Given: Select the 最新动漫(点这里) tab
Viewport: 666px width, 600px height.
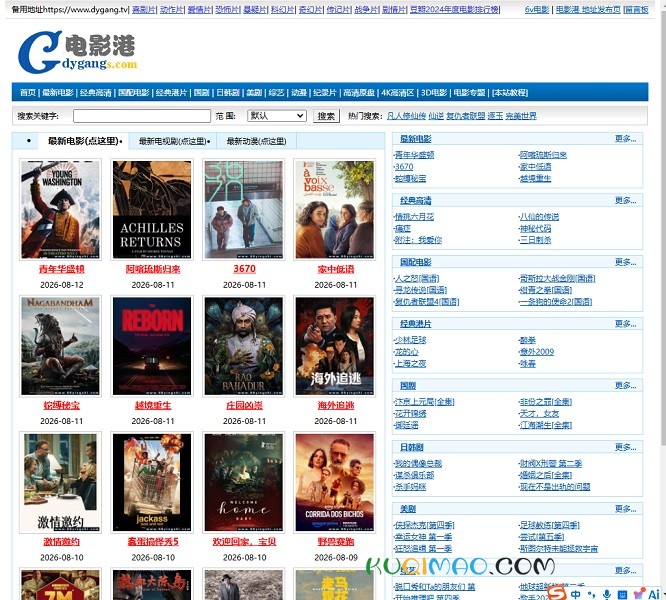Looking at the screenshot, I should coord(256,141).
